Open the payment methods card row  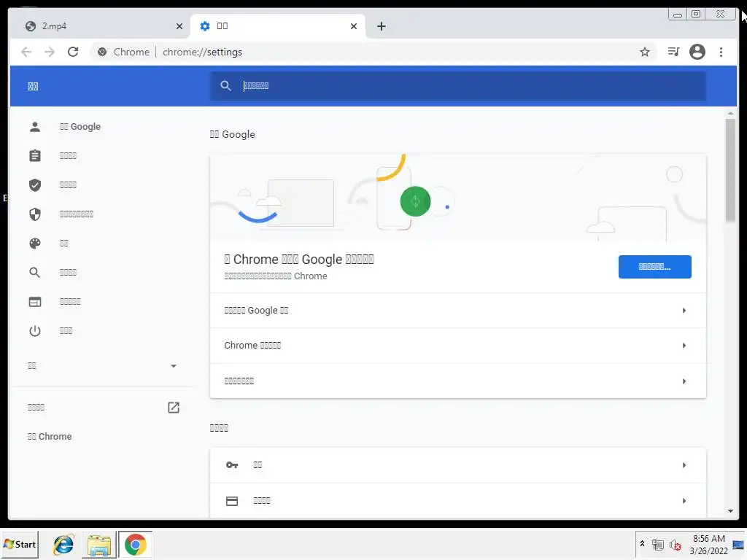(x=458, y=501)
